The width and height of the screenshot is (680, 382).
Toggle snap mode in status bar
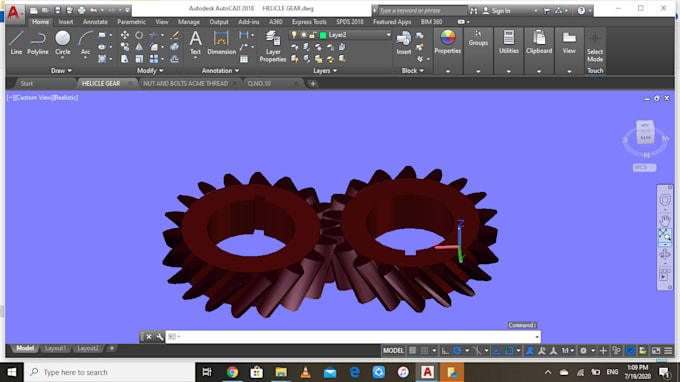pos(425,350)
